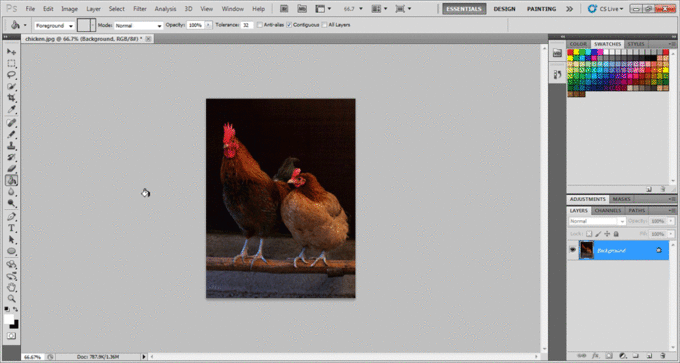The image size is (680, 363).
Task: Add a layer mask
Action: click(609, 356)
